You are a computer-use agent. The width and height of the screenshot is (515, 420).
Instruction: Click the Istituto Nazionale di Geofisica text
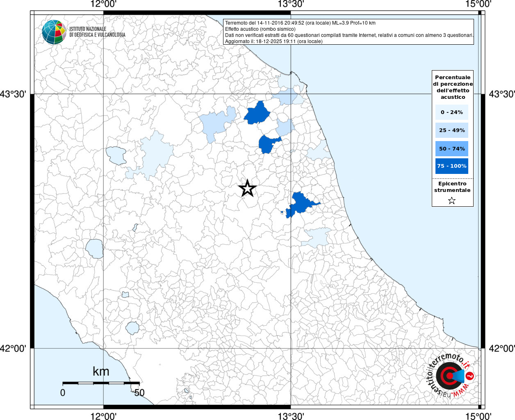tap(97, 32)
